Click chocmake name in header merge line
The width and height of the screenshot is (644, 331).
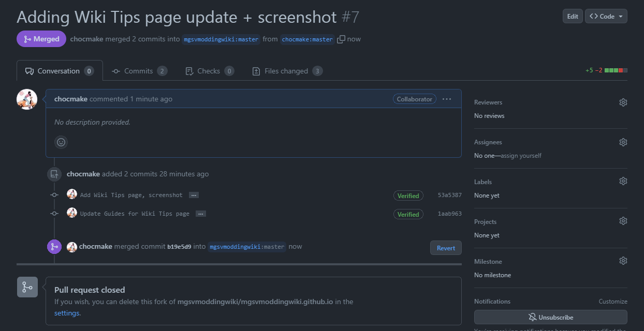pos(87,39)
